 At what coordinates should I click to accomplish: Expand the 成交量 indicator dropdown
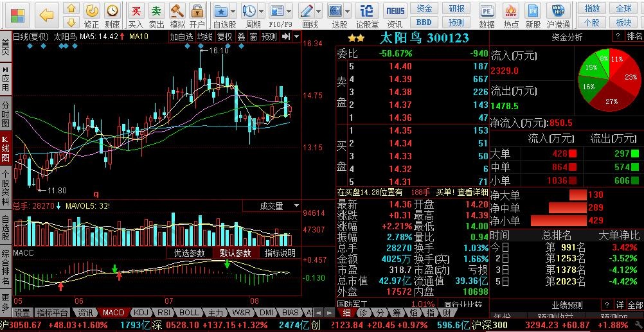(x=296, y=206)
